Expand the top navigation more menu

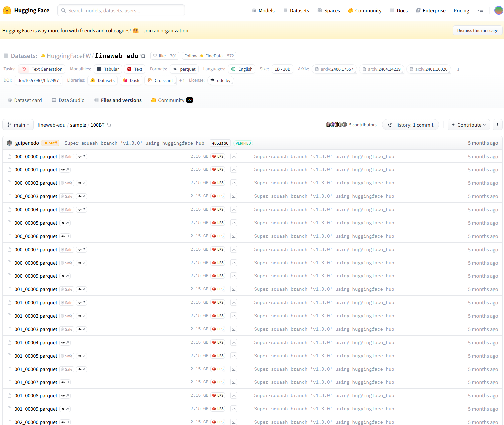coord(480,10)
